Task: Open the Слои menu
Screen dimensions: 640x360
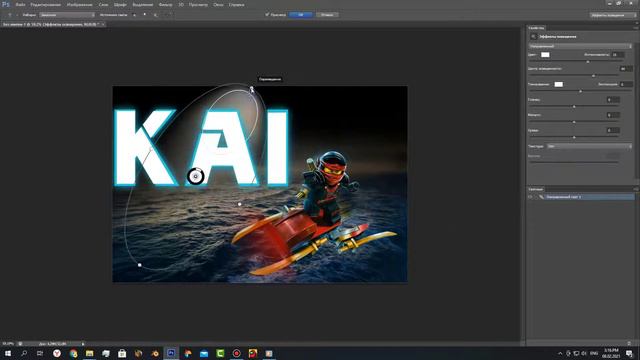Action: pyautogui.click(x=104, y=5)
